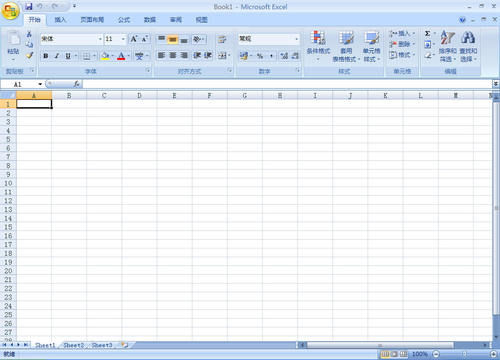
Task: Open Format as Table gallery
Action: coord(346,46)
